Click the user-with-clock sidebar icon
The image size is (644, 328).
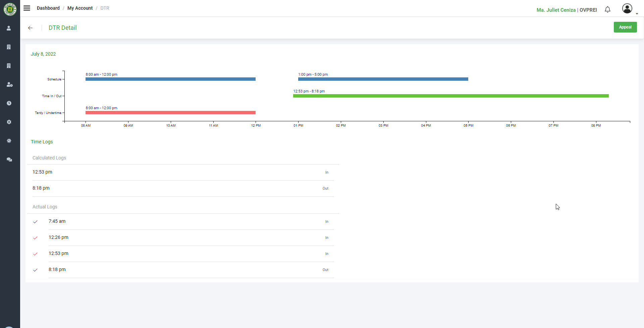9,84
